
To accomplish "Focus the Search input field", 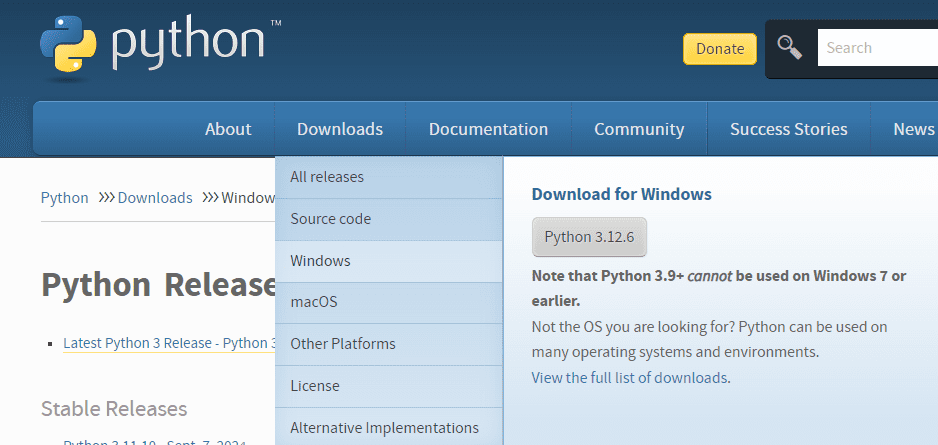I will (878, 48).
